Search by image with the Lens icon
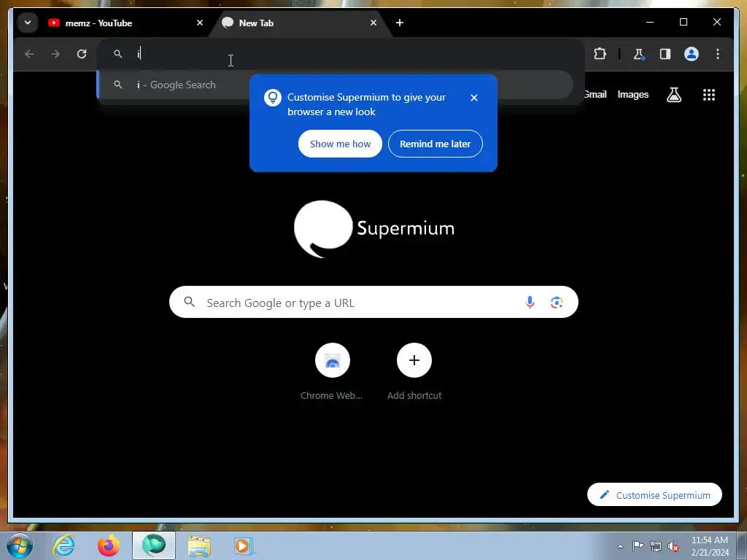Screen dimensions: 747x560 click(557, 302)
